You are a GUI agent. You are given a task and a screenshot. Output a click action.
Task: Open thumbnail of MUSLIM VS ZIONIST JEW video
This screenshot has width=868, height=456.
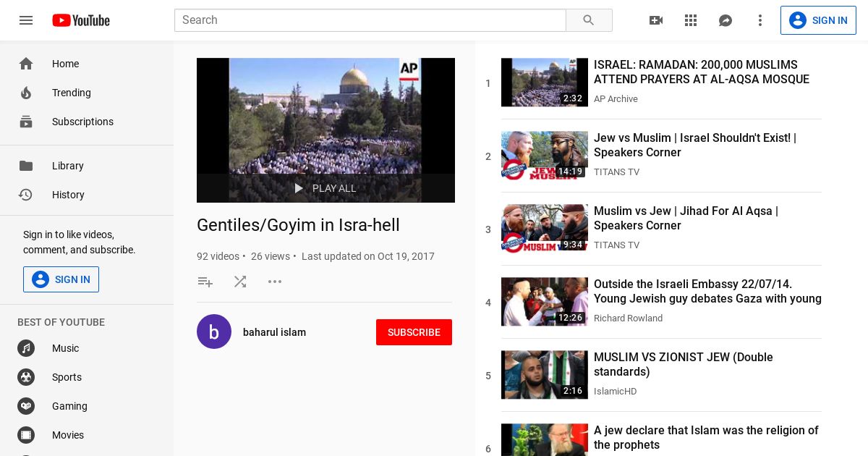point(545,375)
